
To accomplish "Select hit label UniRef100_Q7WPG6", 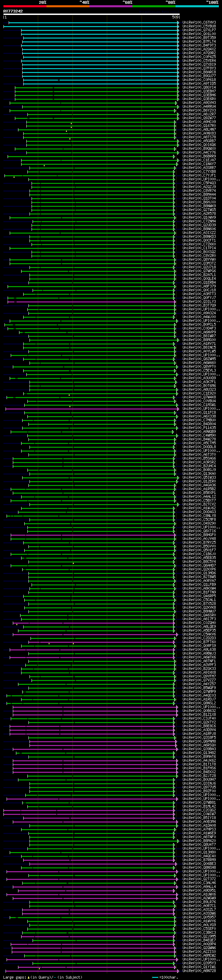I will click(199, 271).
